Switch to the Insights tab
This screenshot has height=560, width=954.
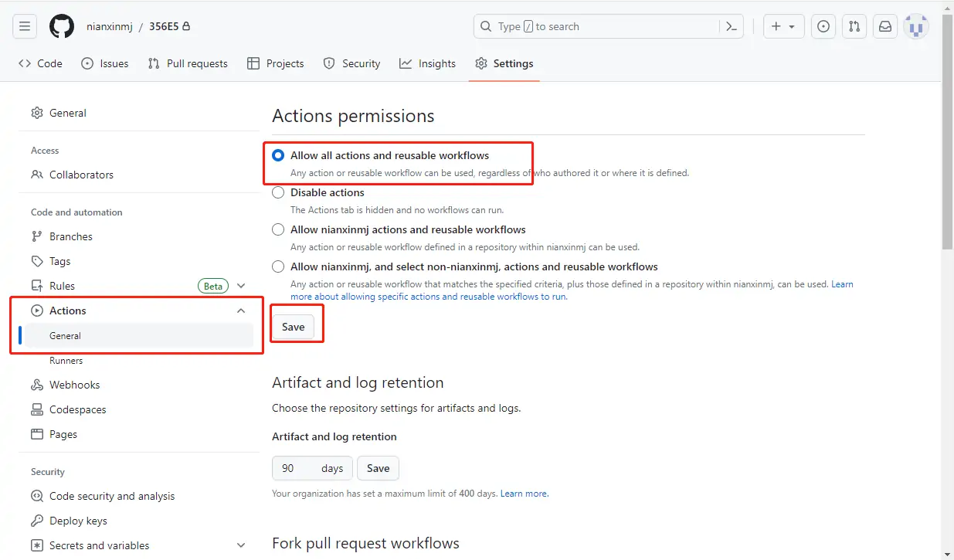[427, 63]
